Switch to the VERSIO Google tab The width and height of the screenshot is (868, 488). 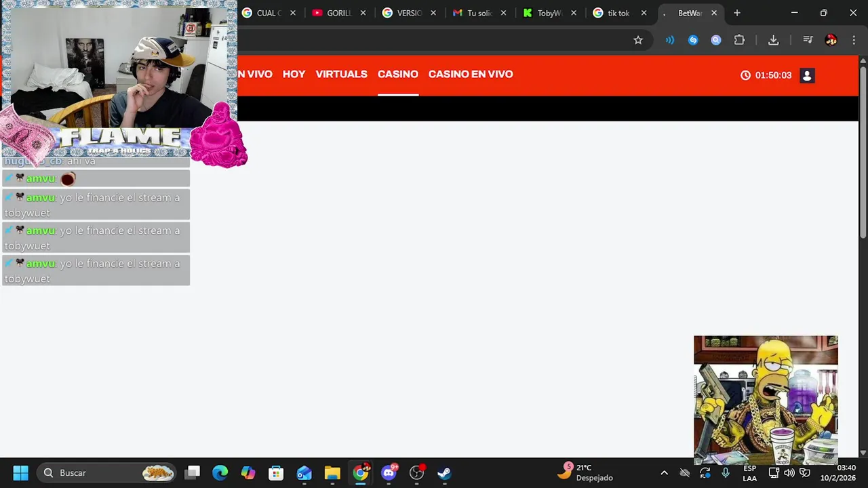(402, 13)
